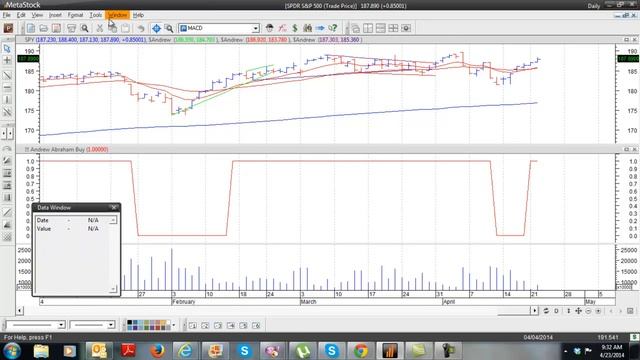640x360 pixels.
Task: Open the Insert menu
Action: 55,15
